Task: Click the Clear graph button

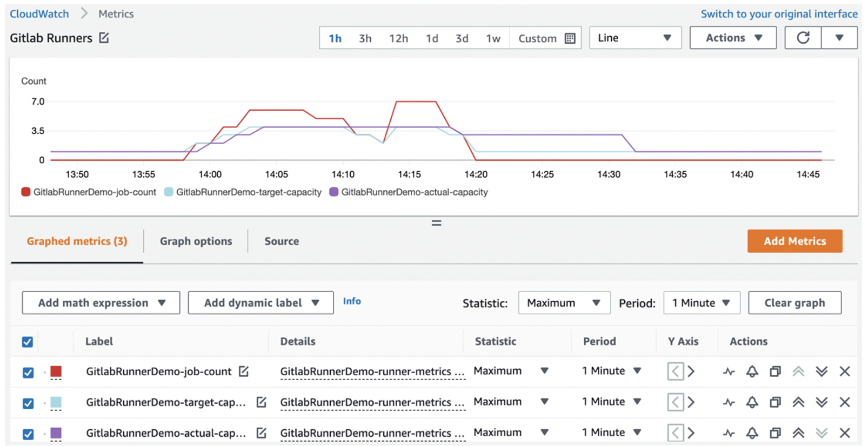Action: [x=794, y=303]
